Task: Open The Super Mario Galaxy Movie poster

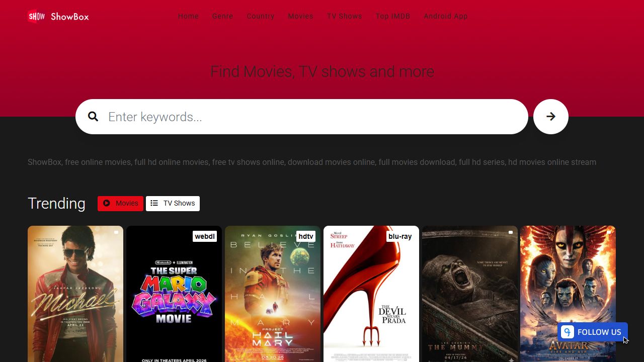Action: coord(174,294)
